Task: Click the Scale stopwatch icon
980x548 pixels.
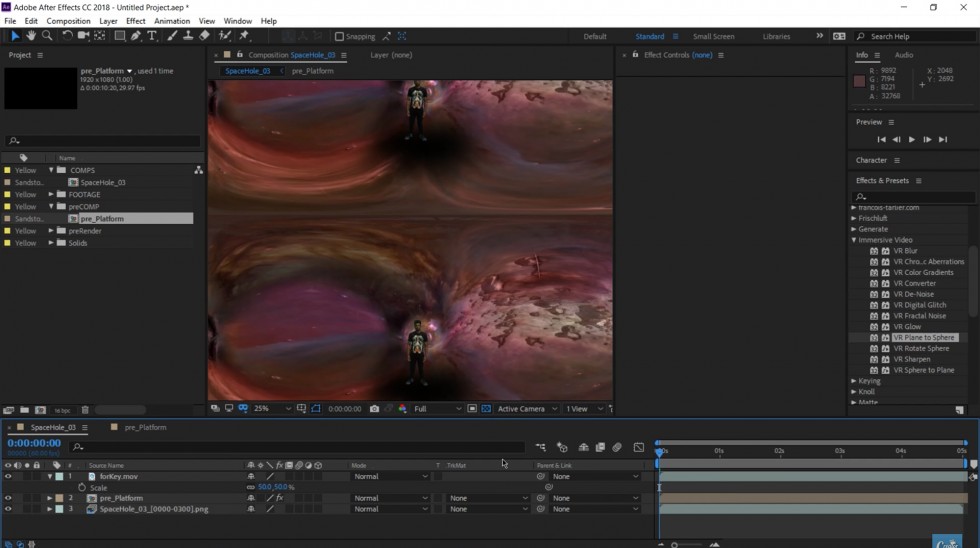Action: 82,487
